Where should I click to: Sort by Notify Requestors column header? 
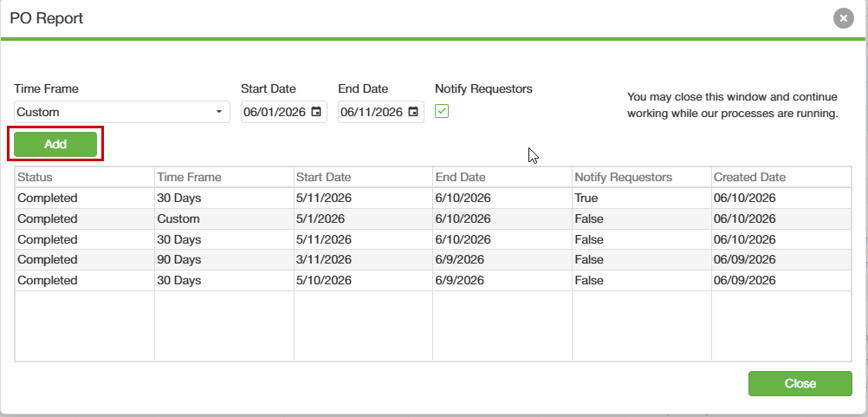pos(642,177)
